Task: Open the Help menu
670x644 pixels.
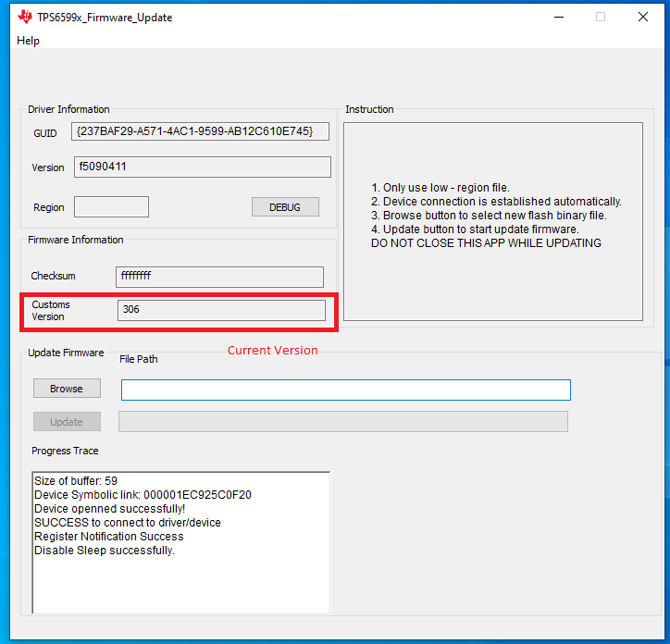Action: pyautogui.click(x=28, y=41)
